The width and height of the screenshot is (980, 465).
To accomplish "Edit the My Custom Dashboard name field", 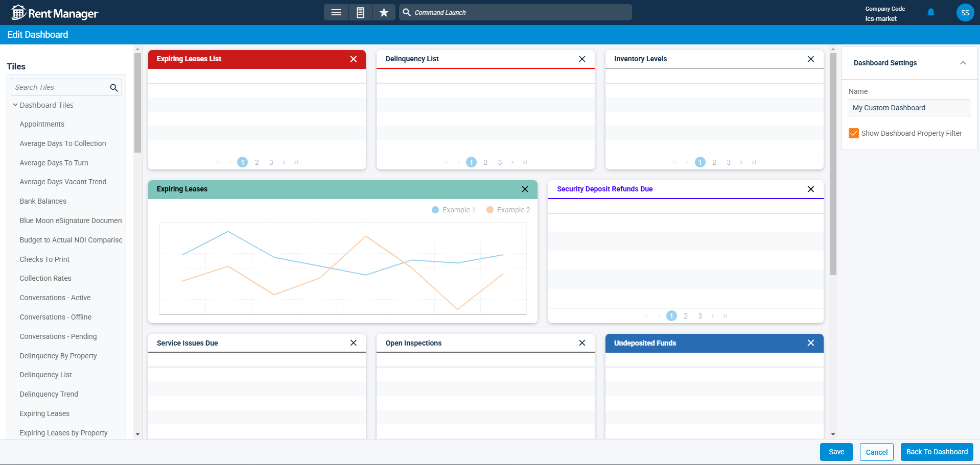I will 909,108.
